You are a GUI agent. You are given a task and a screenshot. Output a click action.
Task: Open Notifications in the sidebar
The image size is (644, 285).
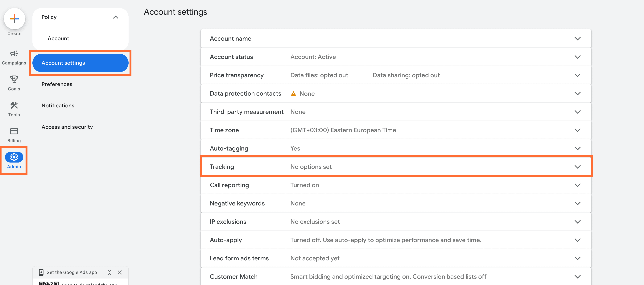(x=58, y=105)
